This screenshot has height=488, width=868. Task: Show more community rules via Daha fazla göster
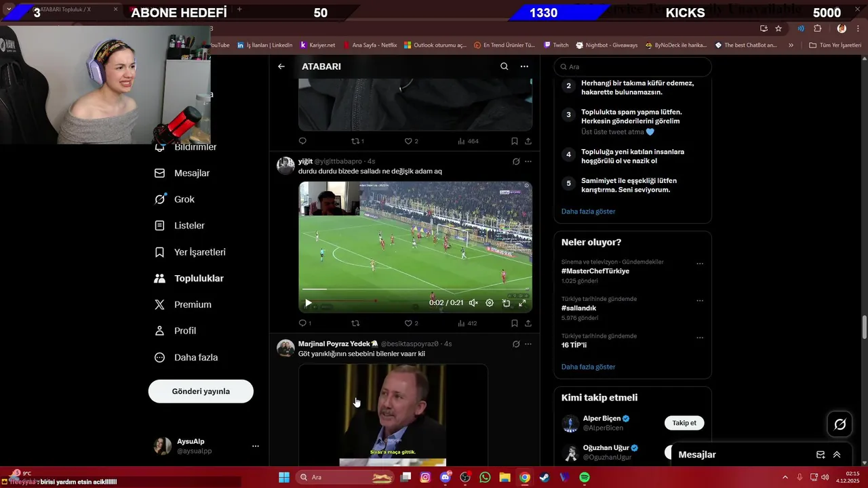[588, 211]
